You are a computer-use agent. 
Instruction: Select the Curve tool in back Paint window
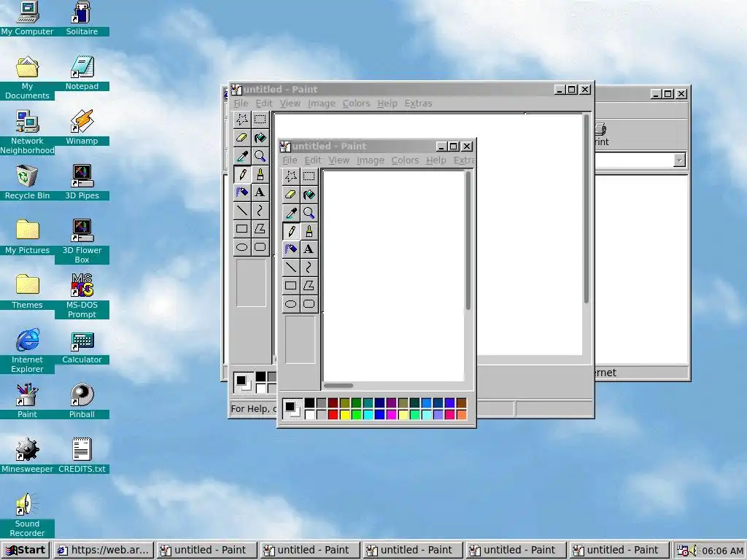coord(260,211)
